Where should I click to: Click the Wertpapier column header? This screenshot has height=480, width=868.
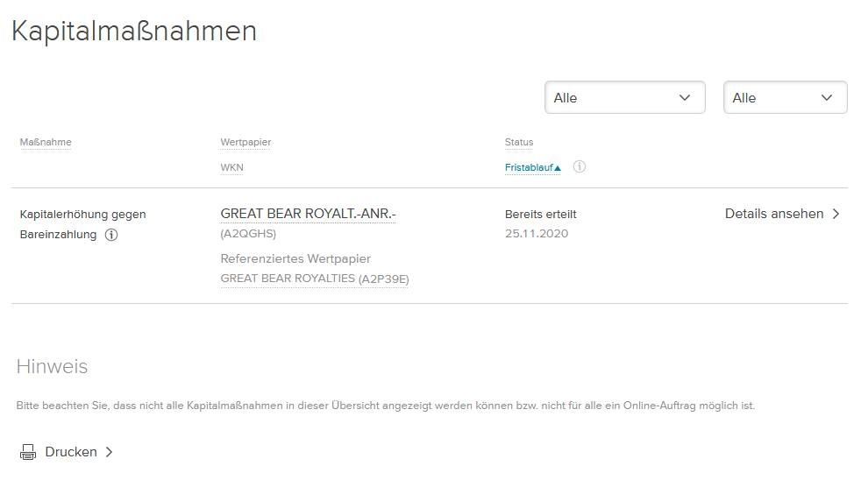[246, 142]
